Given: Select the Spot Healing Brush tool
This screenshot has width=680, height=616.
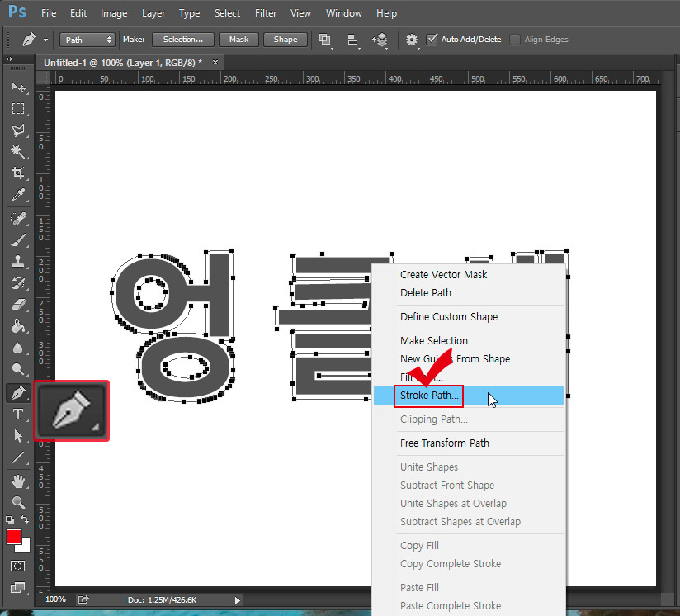Looking at the screenshot, I should point(18,219).
